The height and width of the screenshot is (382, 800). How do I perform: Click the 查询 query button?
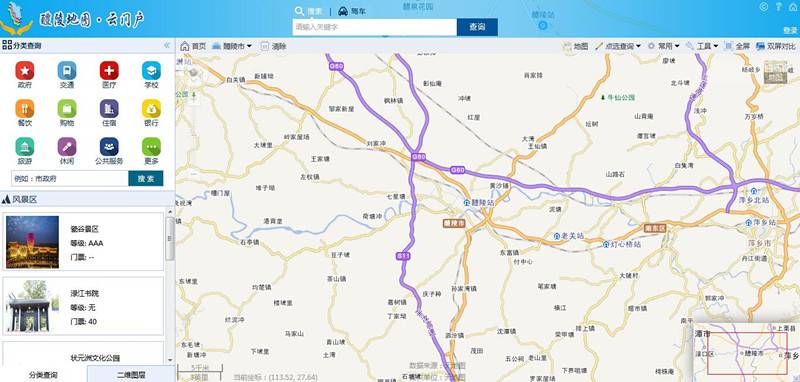pos(477,27)
